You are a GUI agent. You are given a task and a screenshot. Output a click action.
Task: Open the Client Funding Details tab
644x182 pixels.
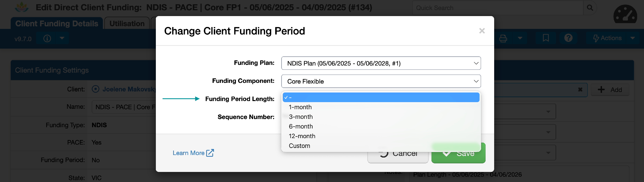tap(57, 24)
